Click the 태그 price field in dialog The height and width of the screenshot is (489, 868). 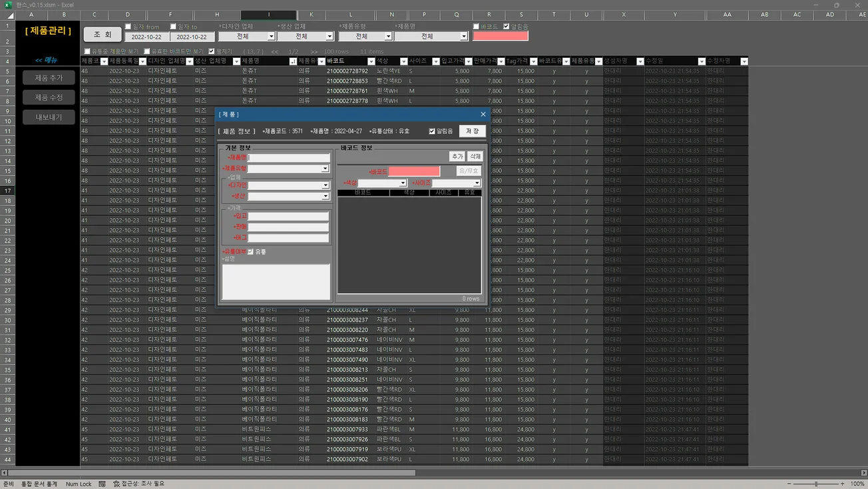(288, 238)
